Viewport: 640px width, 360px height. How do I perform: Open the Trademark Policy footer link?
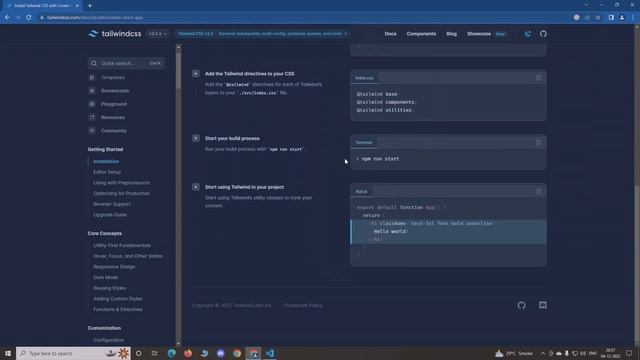[x=303, y=305]
